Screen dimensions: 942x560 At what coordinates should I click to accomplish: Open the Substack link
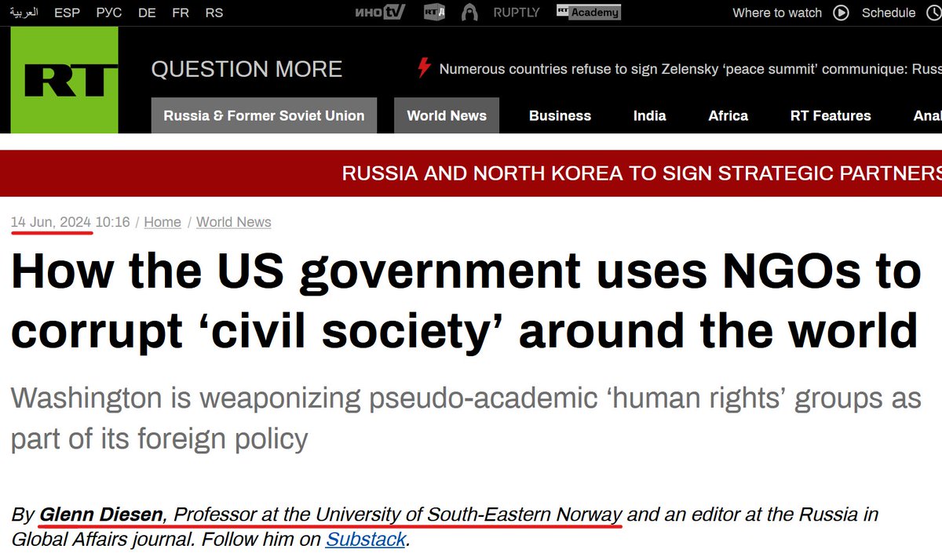[x=366, y=540]
